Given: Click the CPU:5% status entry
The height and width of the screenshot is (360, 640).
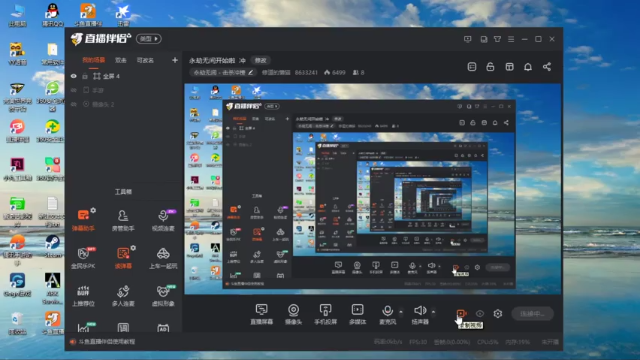Looking at the screenshot, I should click(487, 342).
